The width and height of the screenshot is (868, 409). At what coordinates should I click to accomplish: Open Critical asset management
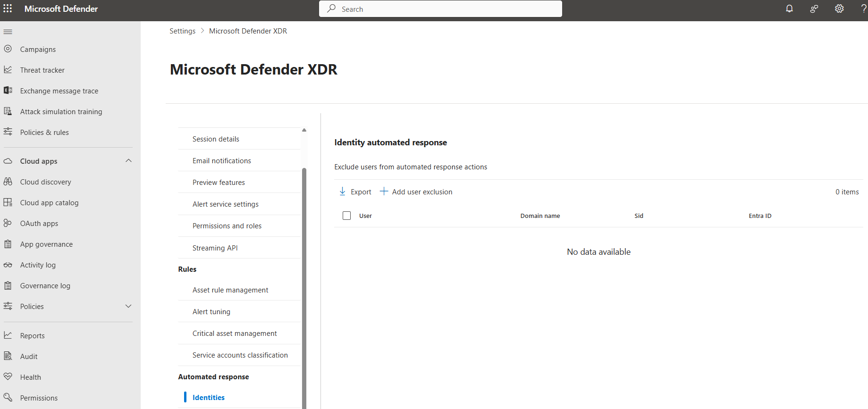(239, 333)
